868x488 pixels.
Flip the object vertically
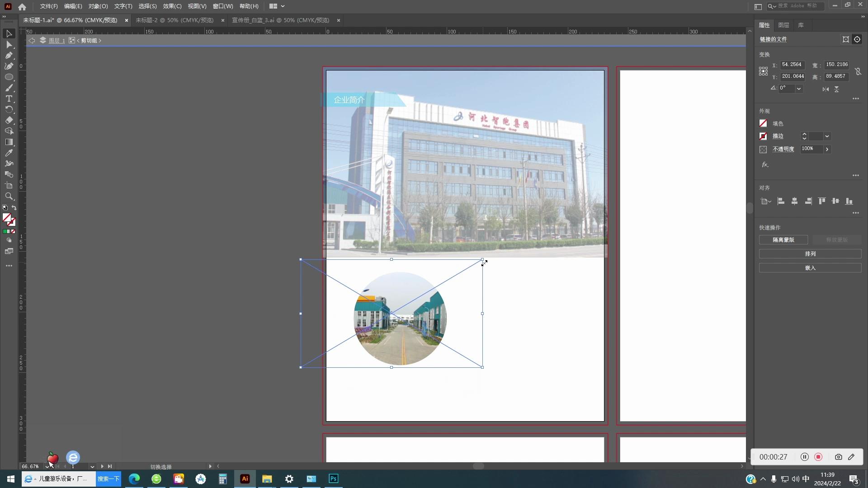[837, 89]
